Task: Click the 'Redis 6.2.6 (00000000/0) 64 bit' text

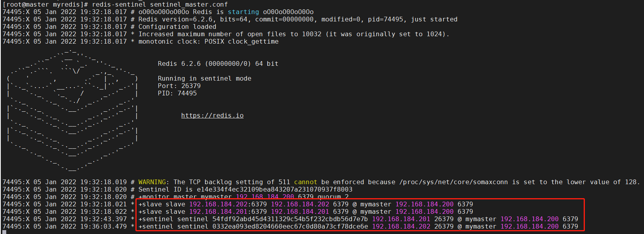Action: pos(218,63)
